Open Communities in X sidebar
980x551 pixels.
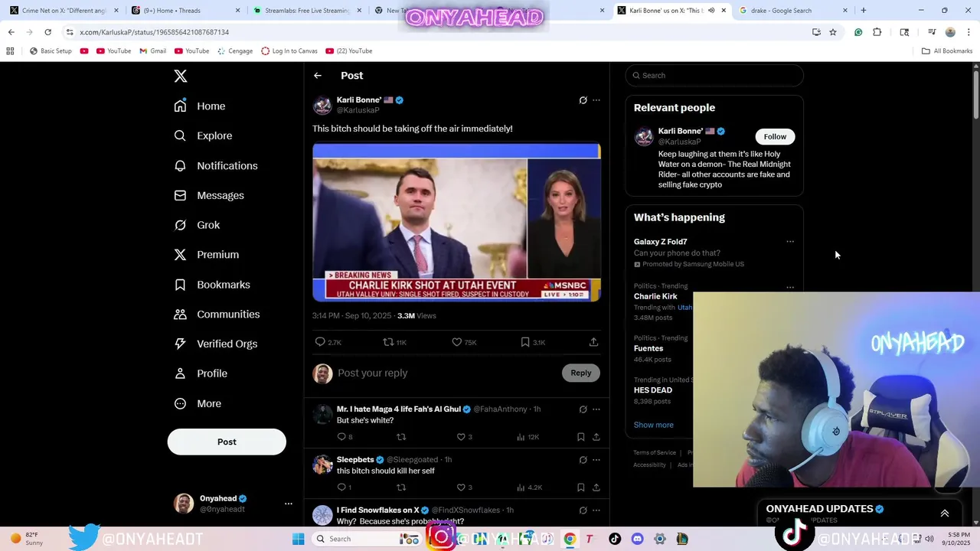pyautogui.click(x=217, y=315)
